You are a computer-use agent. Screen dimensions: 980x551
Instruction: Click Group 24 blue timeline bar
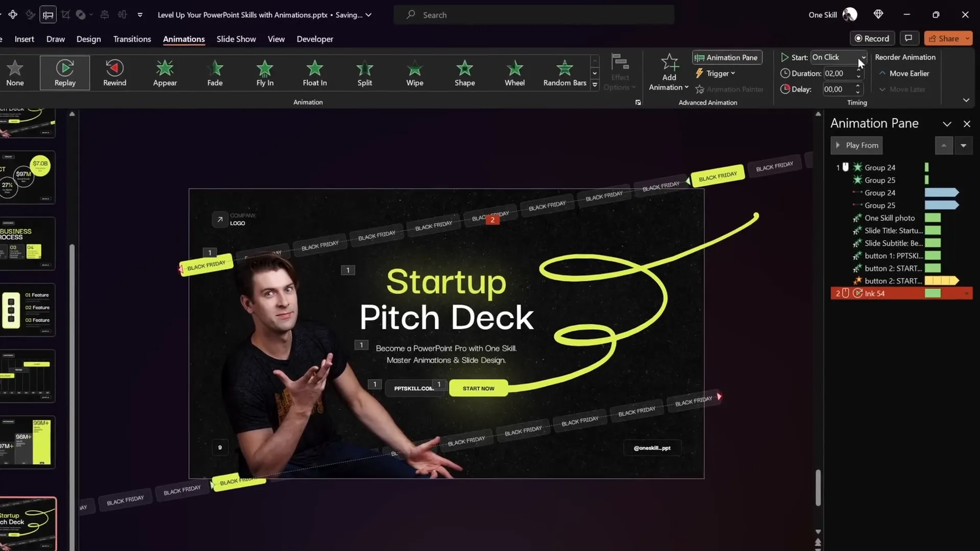pyautogui.click(x=941, y=193)
